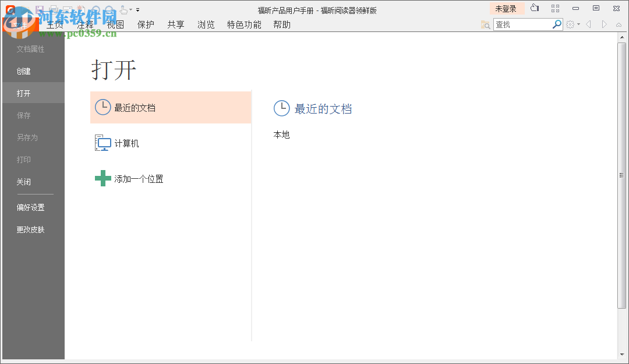The height and width of the screenshot is (364, 629).
Task: Click the magnifier icon in 查找 box
Action: coord(557,24)
